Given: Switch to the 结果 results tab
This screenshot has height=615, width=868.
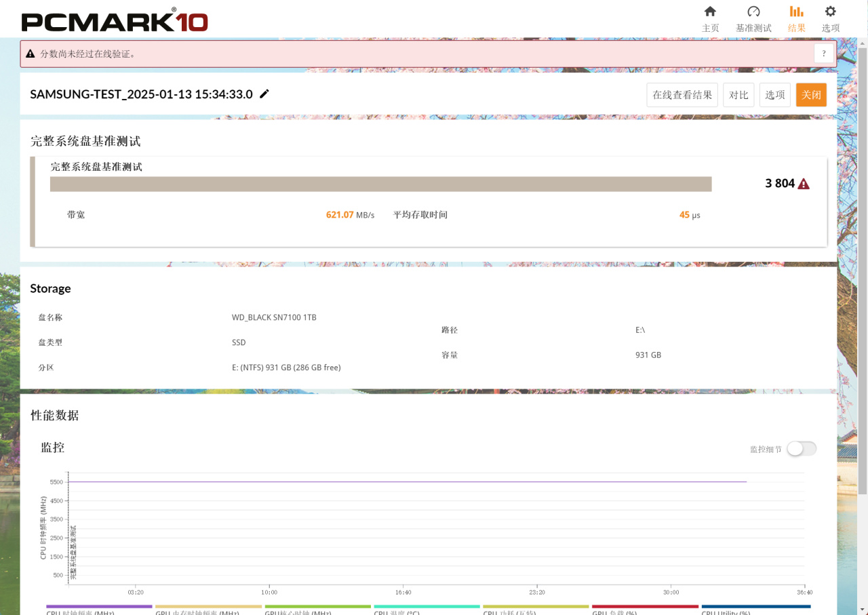Looking at the screenshot, I should pos(797,19).
